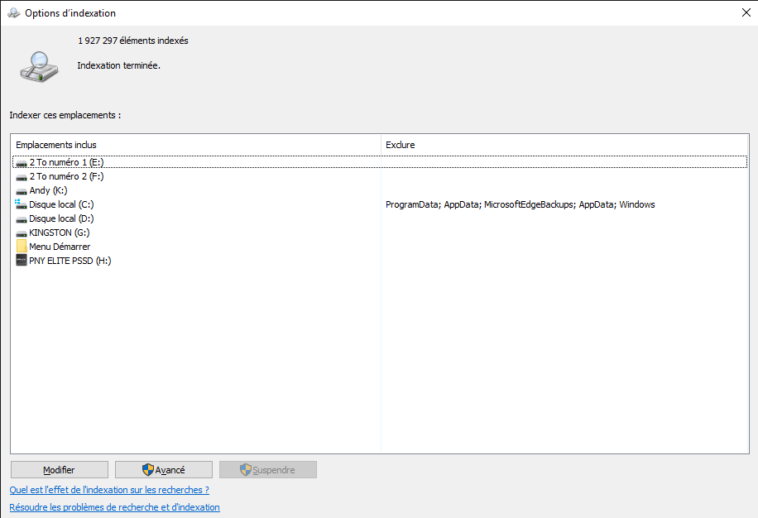
Task: Select the Andy (K:) location
Action: 379,190
